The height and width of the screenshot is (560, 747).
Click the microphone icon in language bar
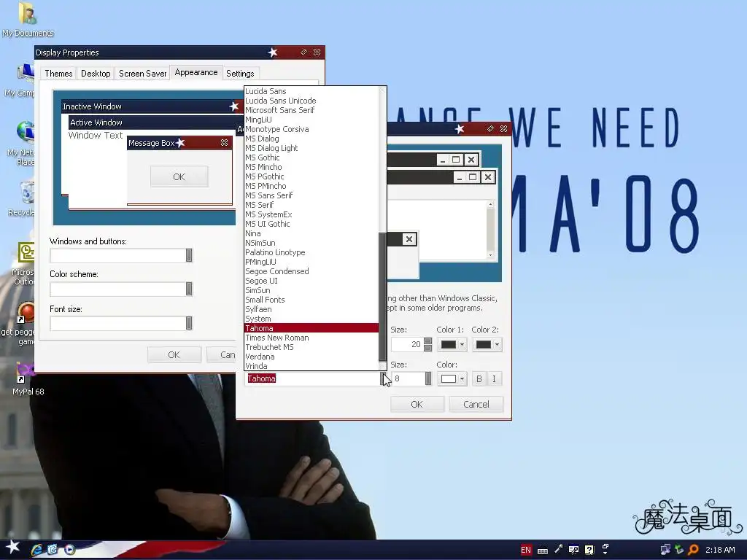coord(558,550)
